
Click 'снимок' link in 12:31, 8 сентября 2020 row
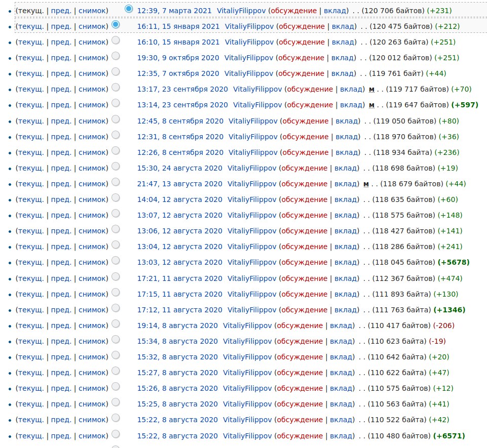(92, 137)
